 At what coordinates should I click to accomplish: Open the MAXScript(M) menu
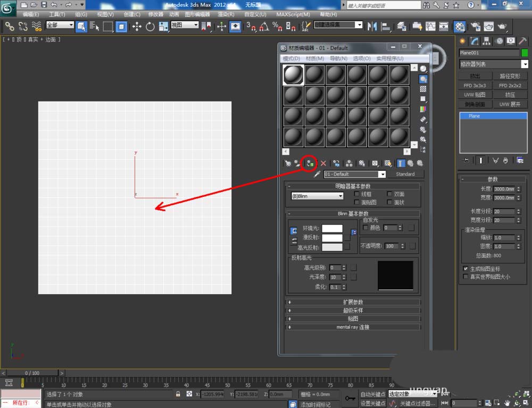click(293, 14)
